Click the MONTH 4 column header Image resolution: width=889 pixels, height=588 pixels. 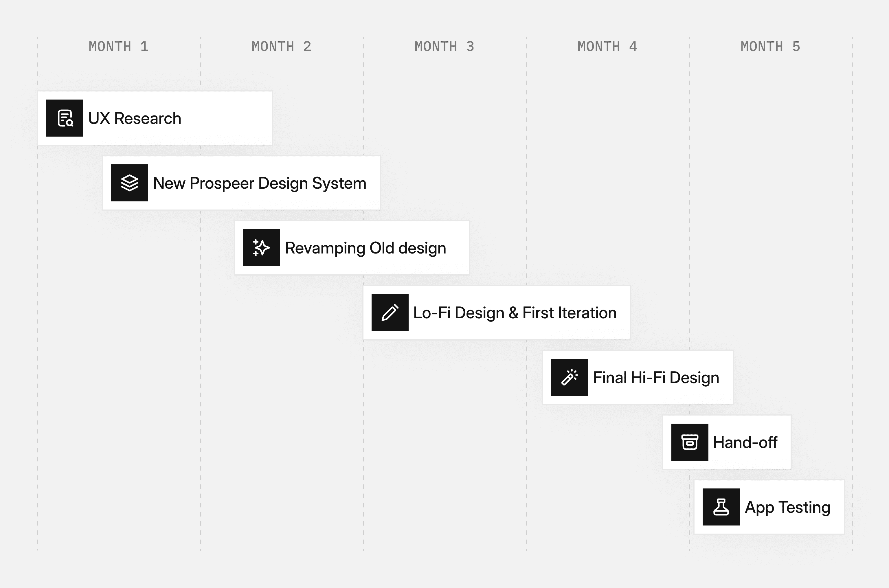pos(607,47)
